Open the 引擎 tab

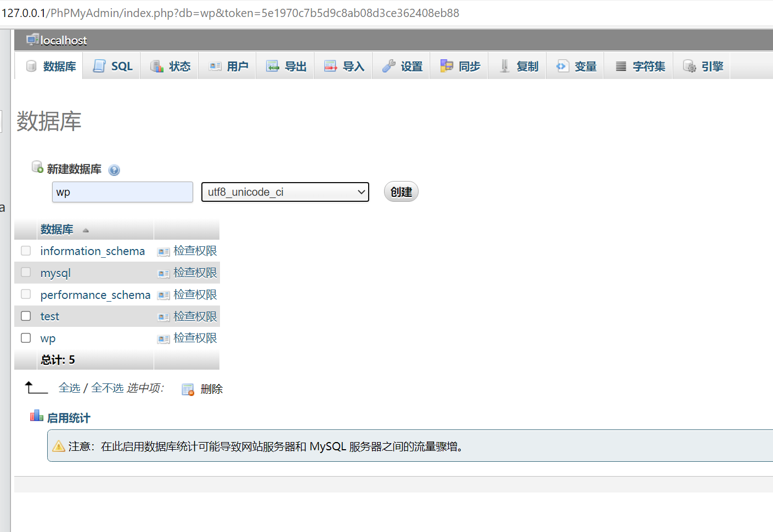click(x=702, y=66)
